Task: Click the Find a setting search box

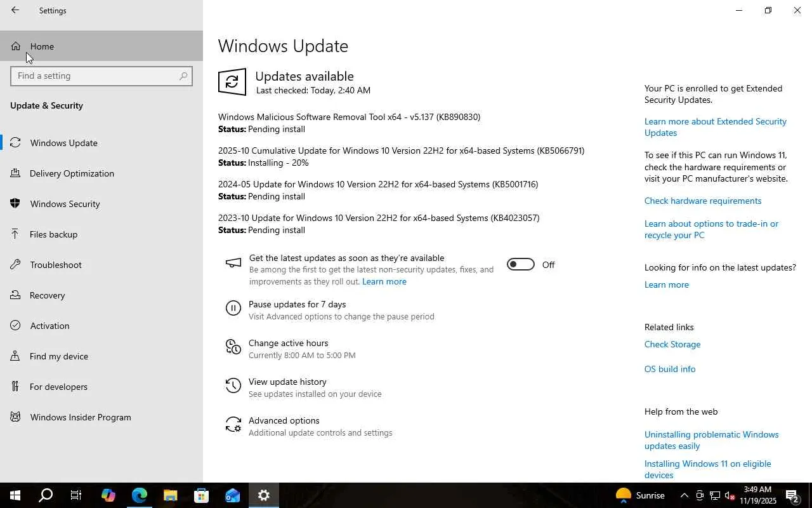Action: [101, 76]
